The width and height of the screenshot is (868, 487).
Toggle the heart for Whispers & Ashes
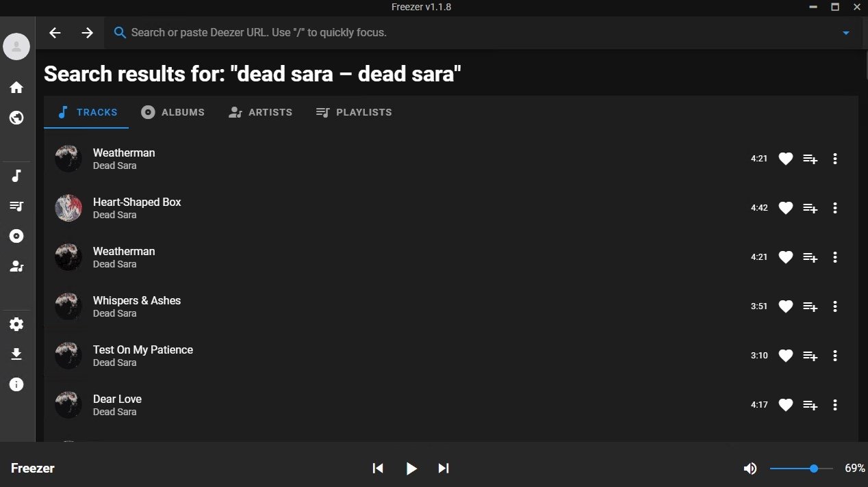coord(786,306)
